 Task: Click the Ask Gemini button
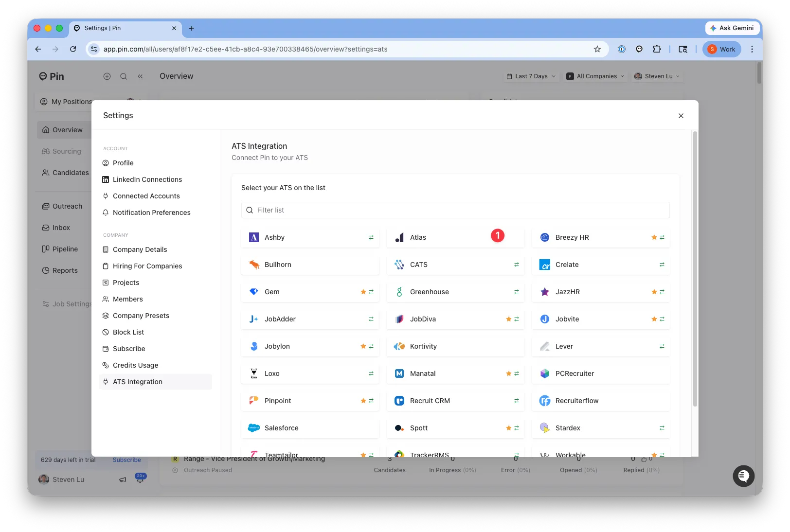coord(732,28)
